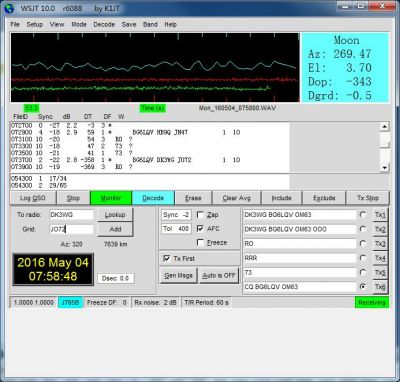
Task: Click the Log QSO button
Action: 32,198
